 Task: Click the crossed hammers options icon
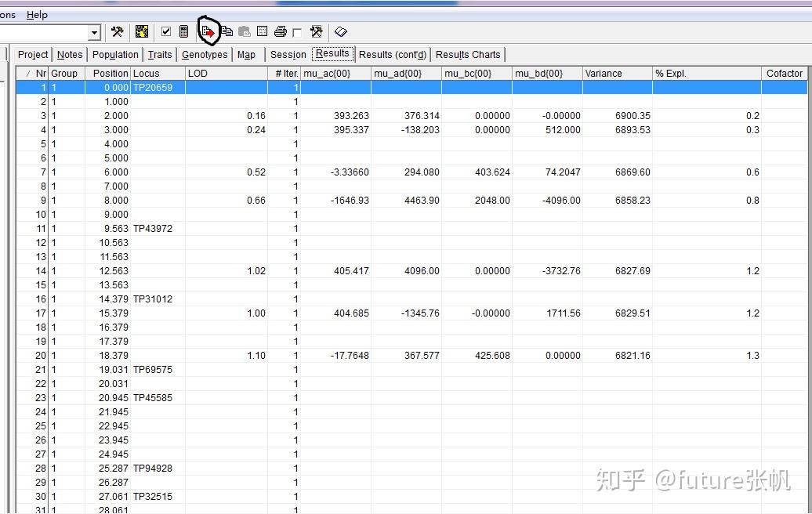(117, 32)
